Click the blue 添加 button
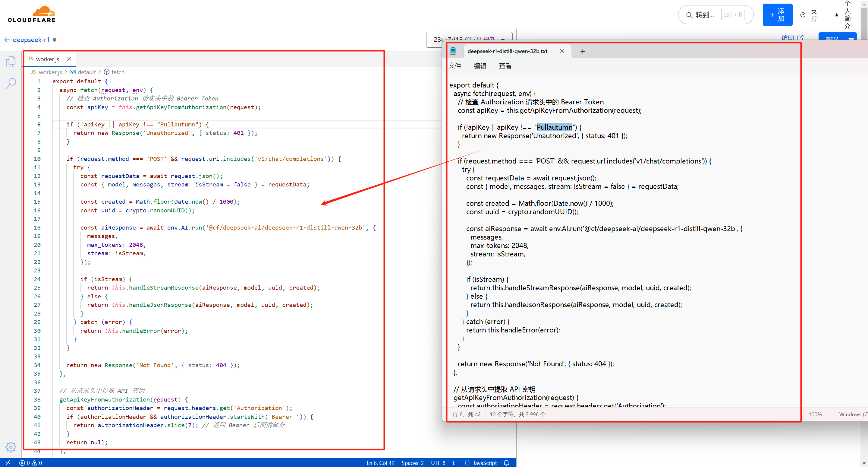The width and height of the screenshot is (868, 467). tap(777, 15)
